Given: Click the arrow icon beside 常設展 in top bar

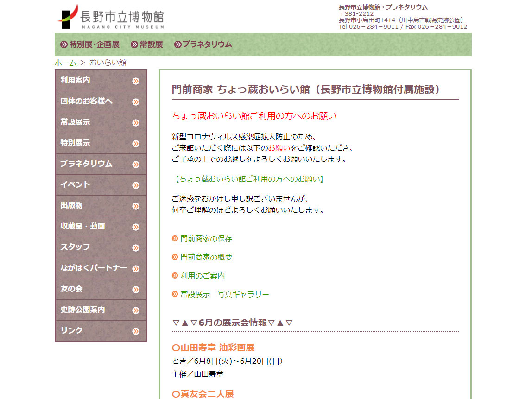Looking at the screenshot, I should 134,44.
